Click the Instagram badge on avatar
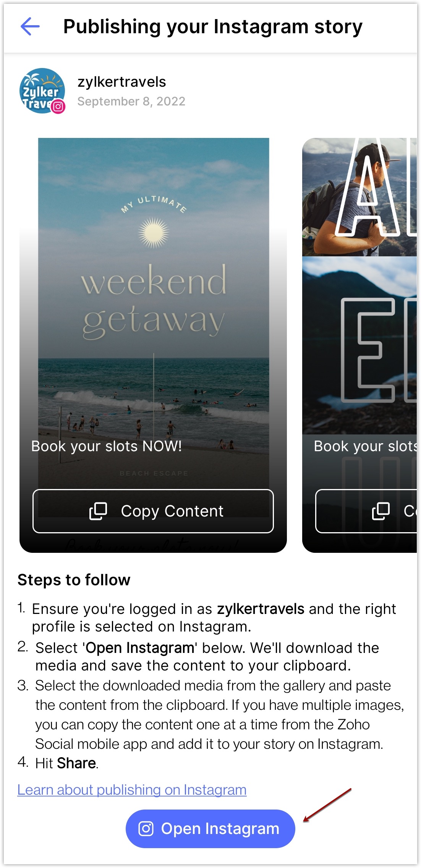 click(x=58, y=107)
